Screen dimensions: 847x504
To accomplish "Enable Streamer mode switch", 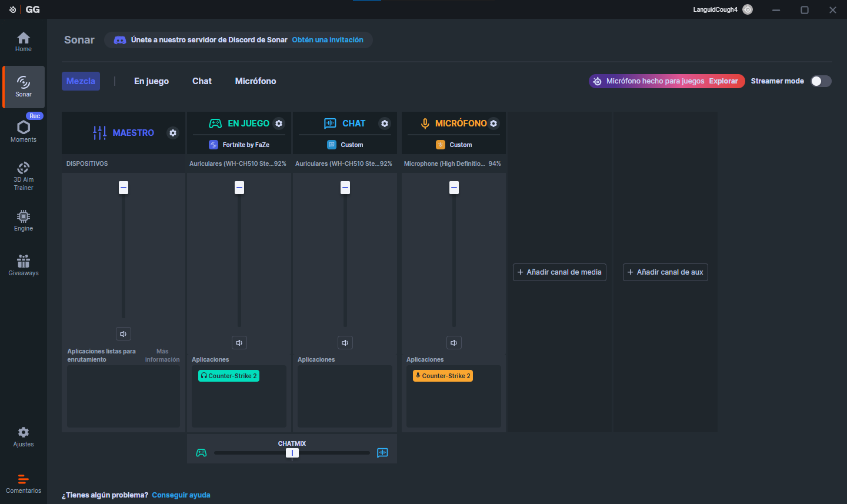I will point(821,81).
